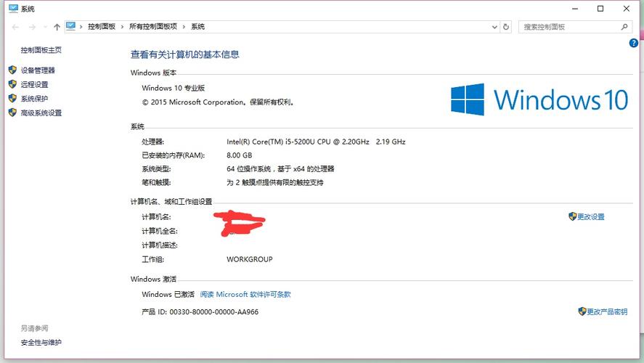The image size is (644, 363).
Task: Click the shield icon beside 远程设置
Action: pyautogui.click(x=12, y=84)
